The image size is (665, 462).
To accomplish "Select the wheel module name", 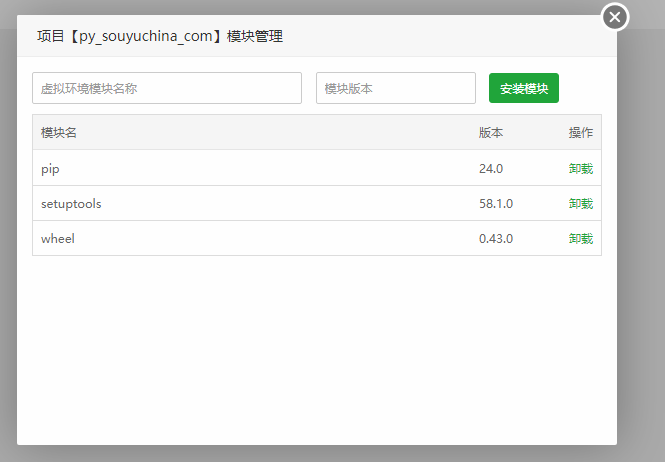I will pyautogui.click(x=58, y=238).
